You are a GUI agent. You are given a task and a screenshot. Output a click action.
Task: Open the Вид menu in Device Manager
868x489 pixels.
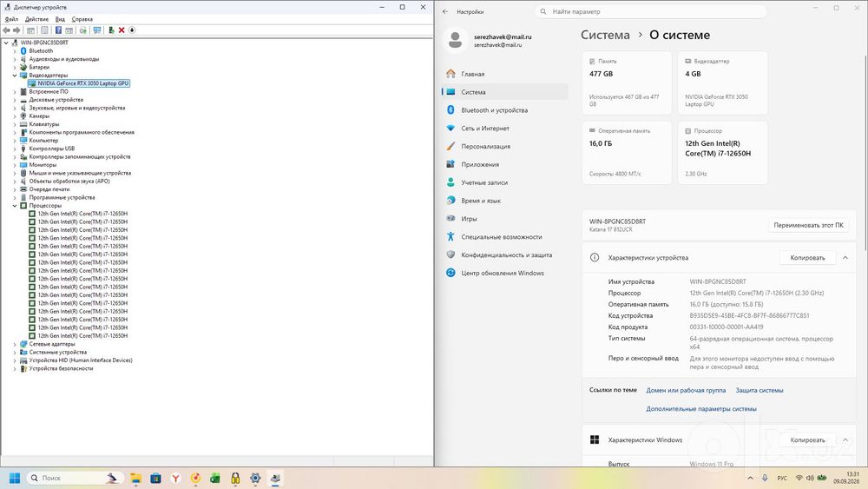click(x=60, y=19)
